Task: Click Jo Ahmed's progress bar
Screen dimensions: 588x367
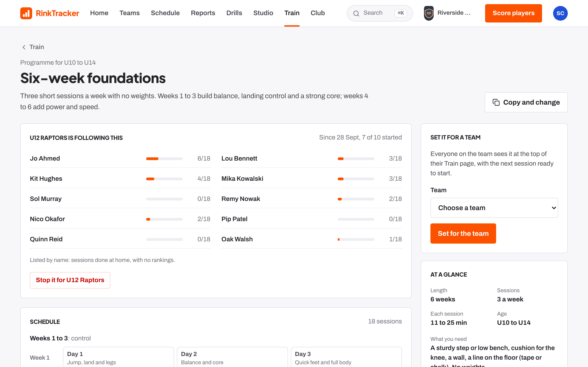Action: click(x=164, y=159)
